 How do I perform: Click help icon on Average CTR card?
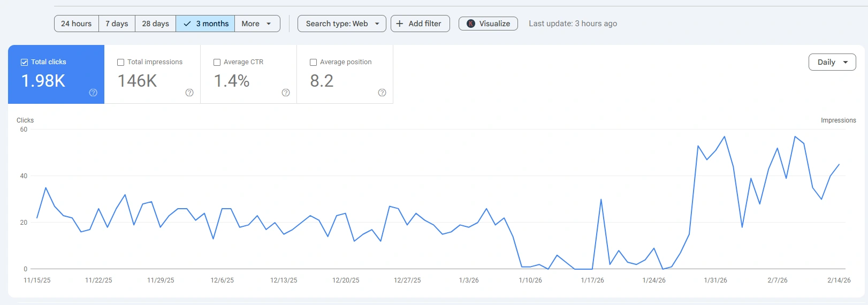click(286, 93)
